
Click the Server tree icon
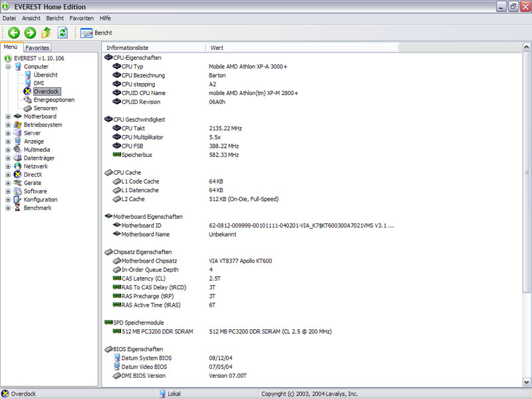pyautogui.click(x=18, y=133)
